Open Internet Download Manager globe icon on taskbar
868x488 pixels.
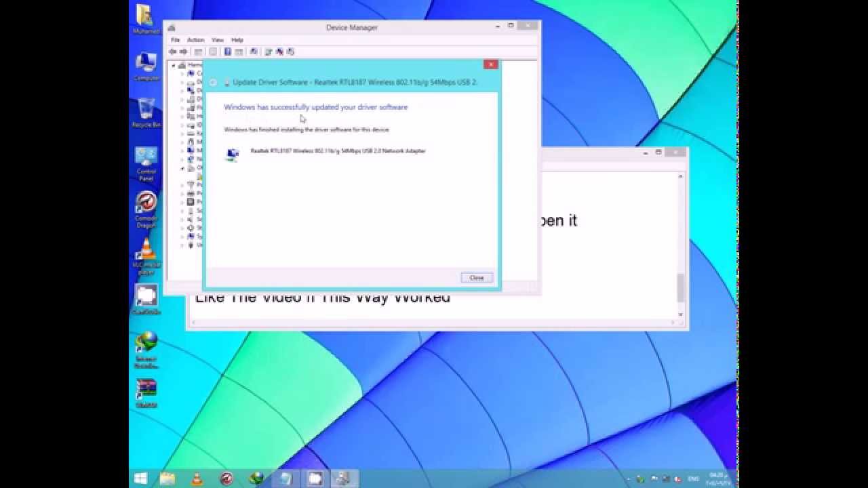tap(256, 479)
